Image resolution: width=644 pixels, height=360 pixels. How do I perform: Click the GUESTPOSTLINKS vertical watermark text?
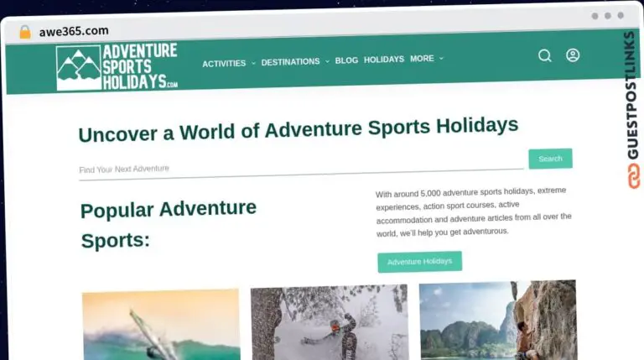coord(631,96)
